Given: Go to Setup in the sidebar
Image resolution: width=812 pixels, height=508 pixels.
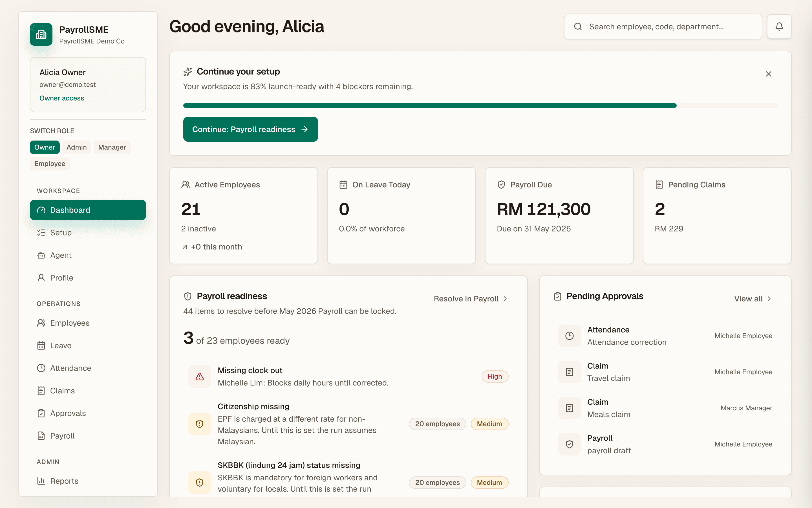Looking at the screenshot, I should pos(88,233).
